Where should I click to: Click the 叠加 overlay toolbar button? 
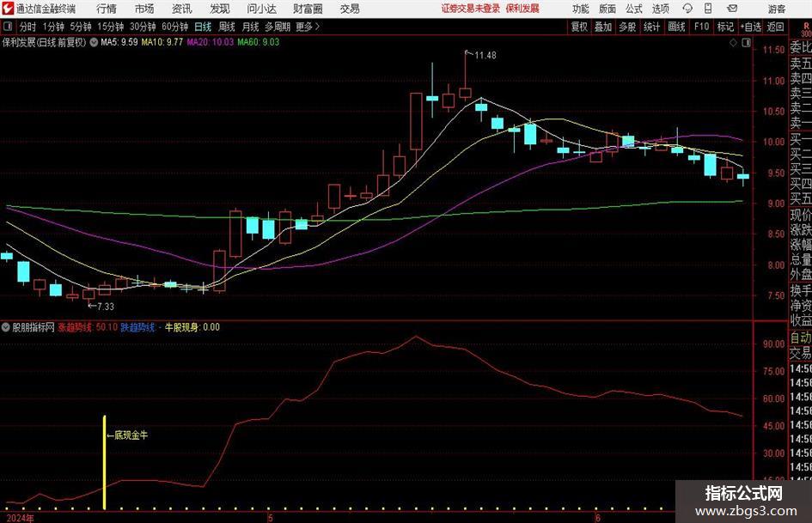[x=603, y=27]
